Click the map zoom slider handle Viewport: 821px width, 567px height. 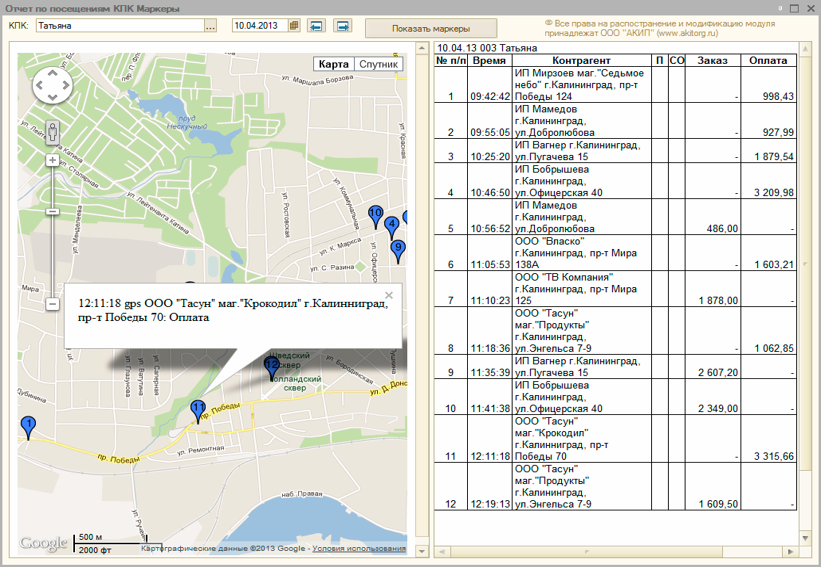[x=52, y=212]
